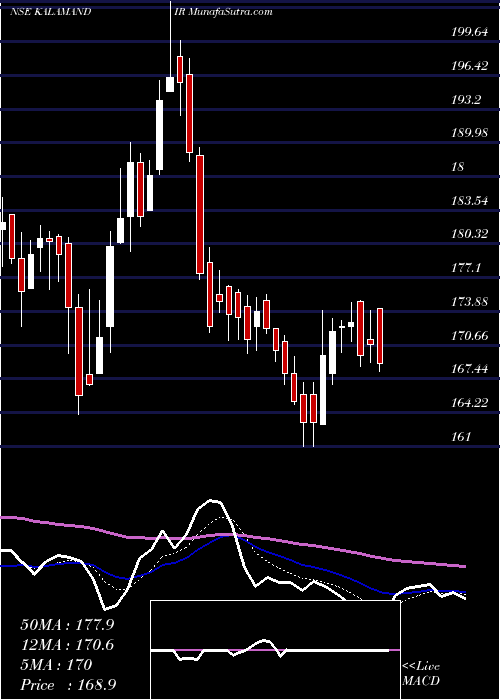Image resolution: width=500 pixels, height=700 pixels.
Task: Select the 164.22 price axis label
Action: pyautogui.click(x=469, y=403)
